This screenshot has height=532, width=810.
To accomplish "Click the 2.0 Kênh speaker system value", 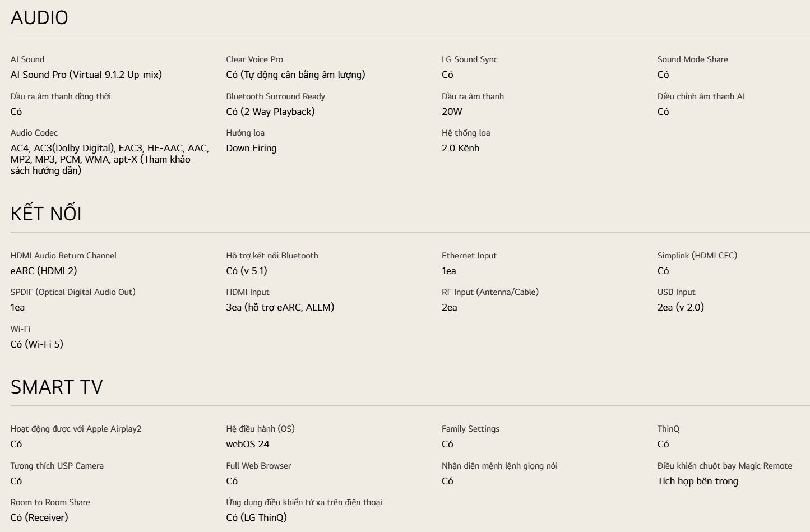I will coord(460,148).
